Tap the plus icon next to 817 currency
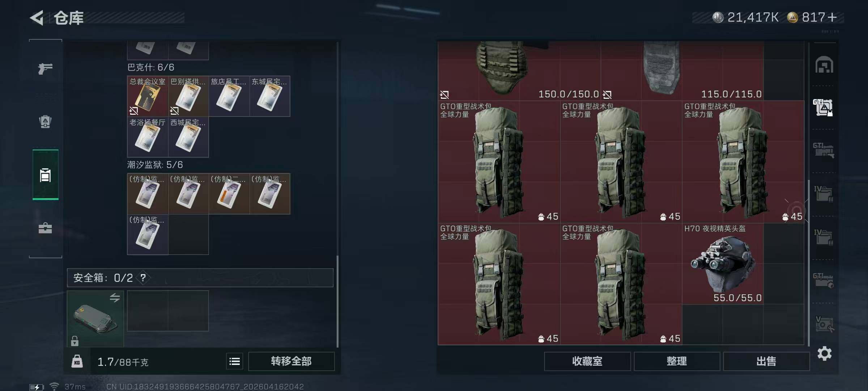The height and width of the screenshot is (391, 868). 832,17
